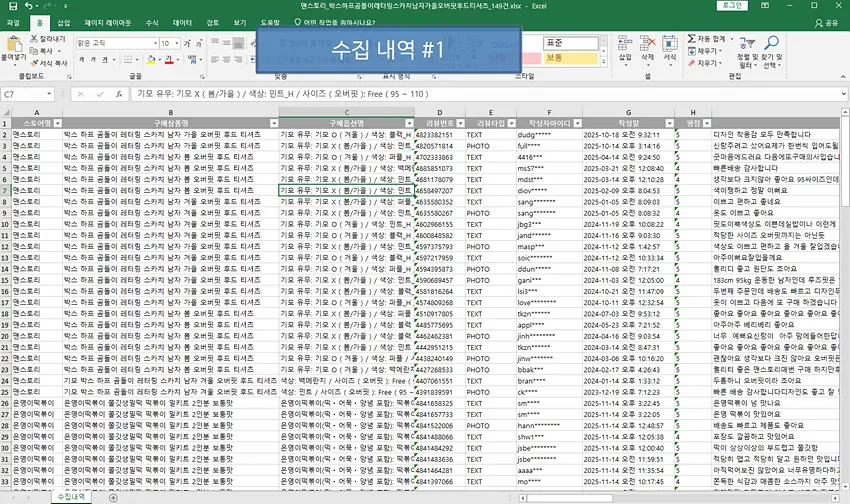Apply the 보통 yellow cell style
The image size is (850, 504).
click(x=570, y=57)
